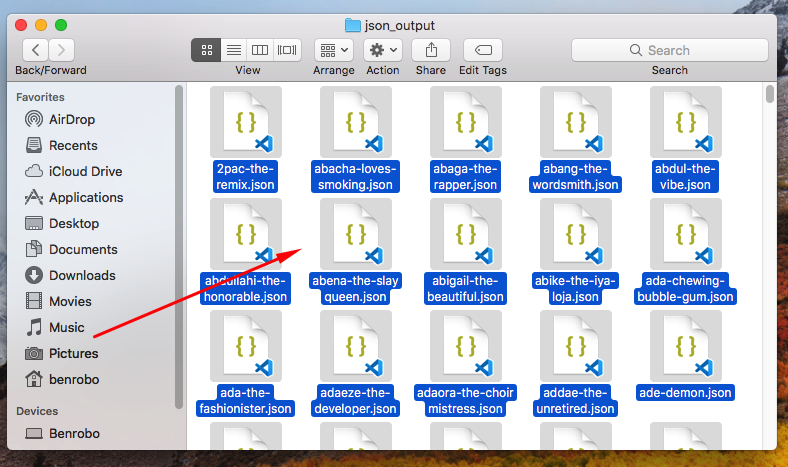Image resolution: width=788 pixels, height=467 pixels.
Task: Select the ada-the-fashionister.json file icon
Action: [x=246, y=346]
